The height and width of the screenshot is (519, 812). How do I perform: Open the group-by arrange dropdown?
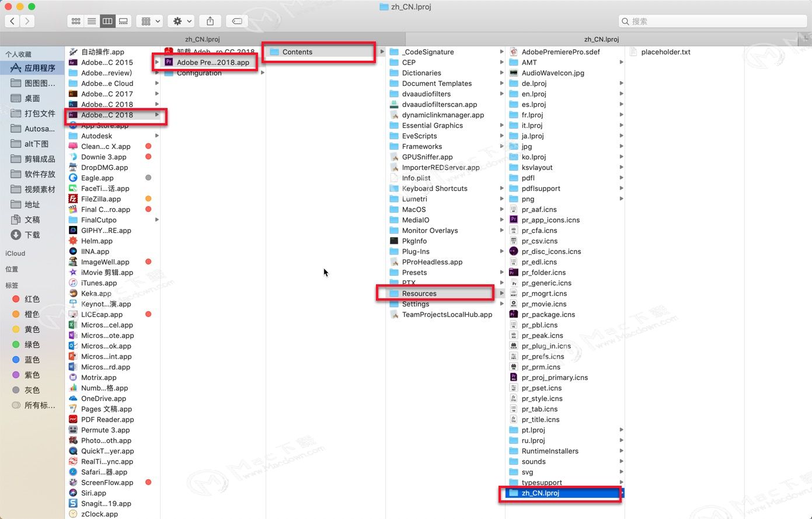149,21
